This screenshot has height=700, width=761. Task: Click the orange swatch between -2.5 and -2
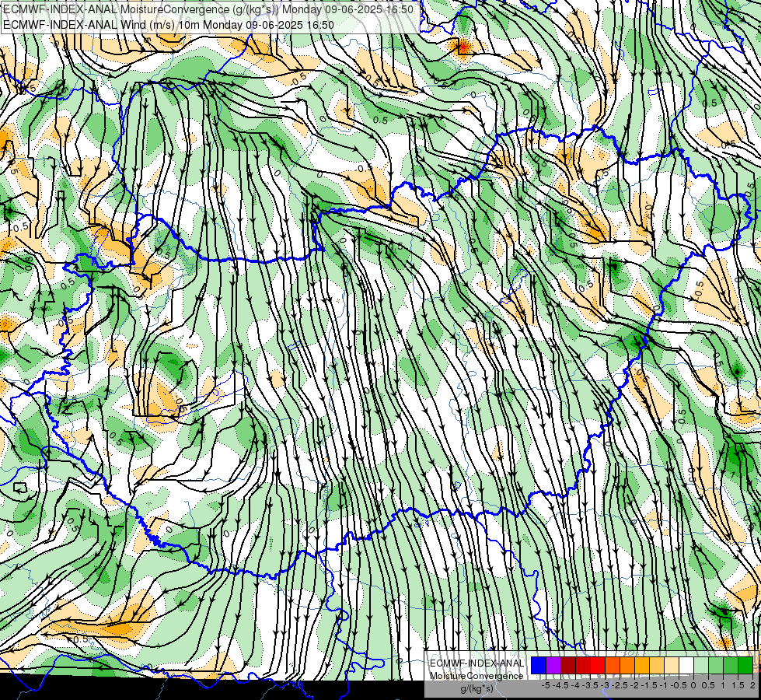[627, 665]
